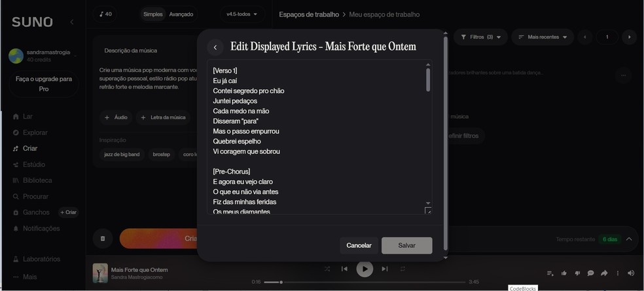Like the song with thumbs up
This screenshot has height=291, width=644.
[x=564, y=273]
